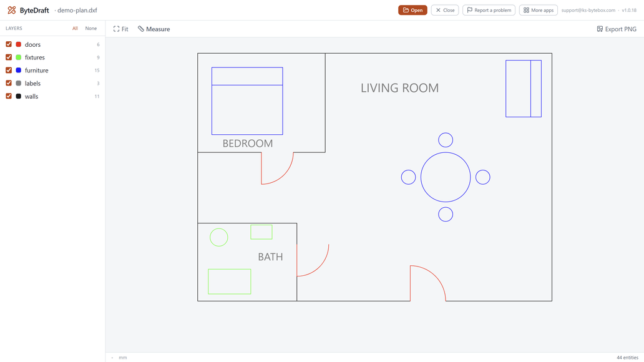The width and height of the screenshot is (644, 362).
Task: Select the fixtures layer name
Action: (x=34, y=57)
